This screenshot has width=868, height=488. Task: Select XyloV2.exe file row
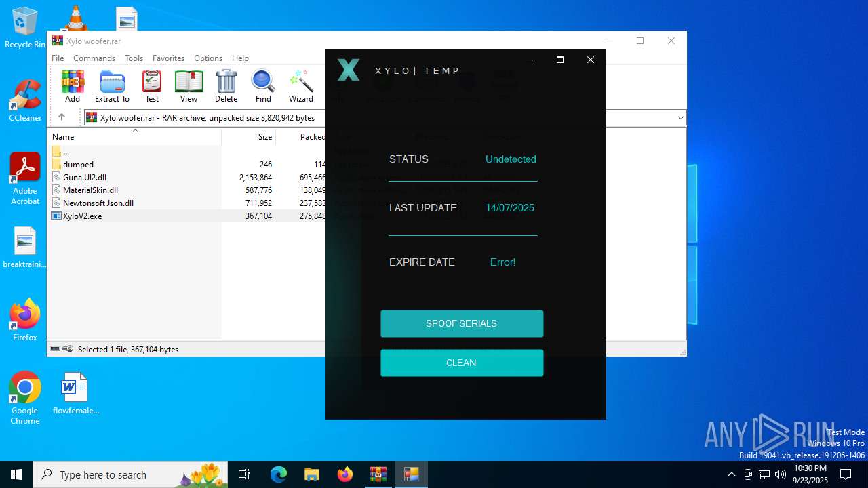[83, 216]
